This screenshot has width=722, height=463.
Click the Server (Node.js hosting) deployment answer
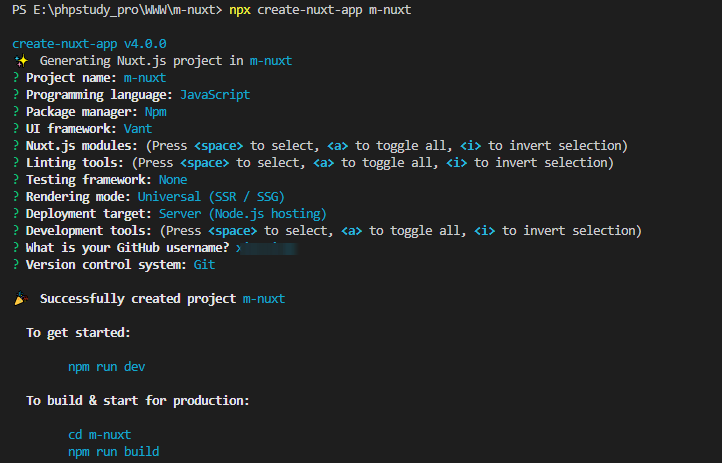[242, 214]
